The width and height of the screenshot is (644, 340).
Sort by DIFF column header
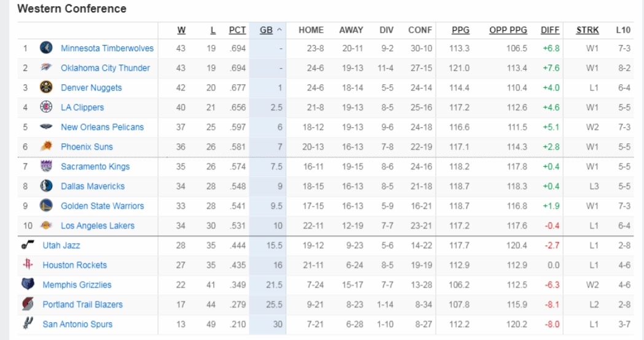click(550, 30)
